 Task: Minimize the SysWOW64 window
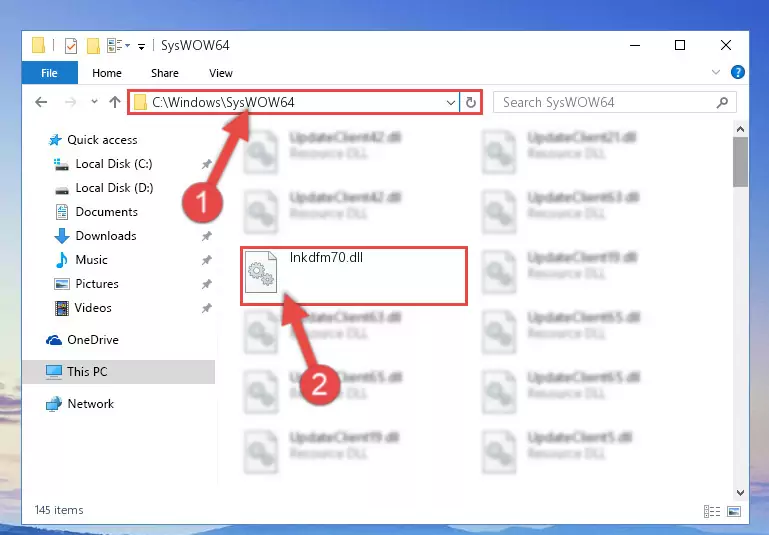pyautogui.click(x=635, y=45)
